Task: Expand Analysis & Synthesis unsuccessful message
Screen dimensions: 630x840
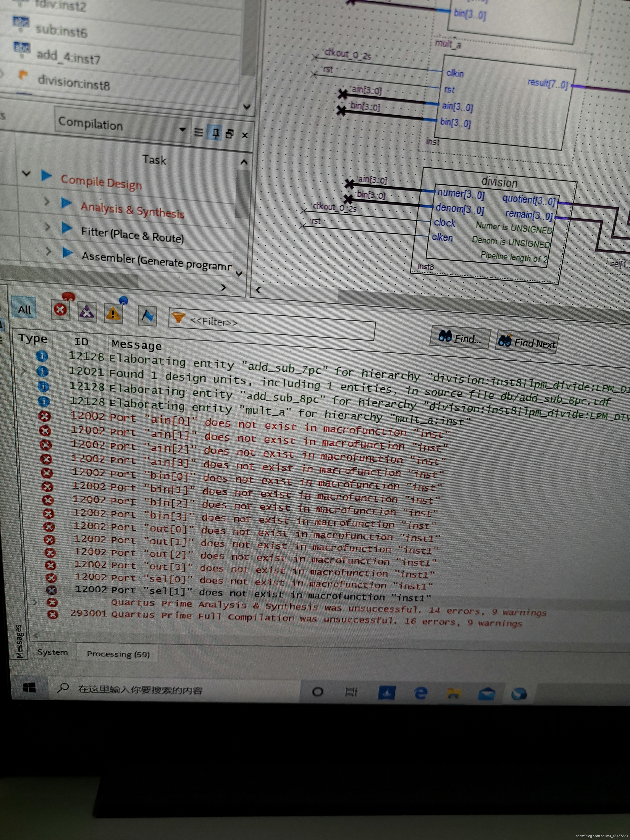Action: click(35, 602)
